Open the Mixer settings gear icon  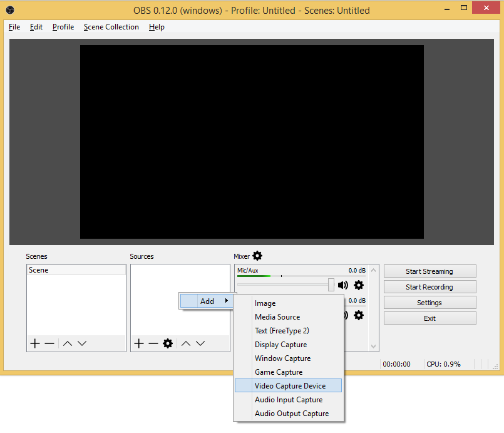(257, 256)
